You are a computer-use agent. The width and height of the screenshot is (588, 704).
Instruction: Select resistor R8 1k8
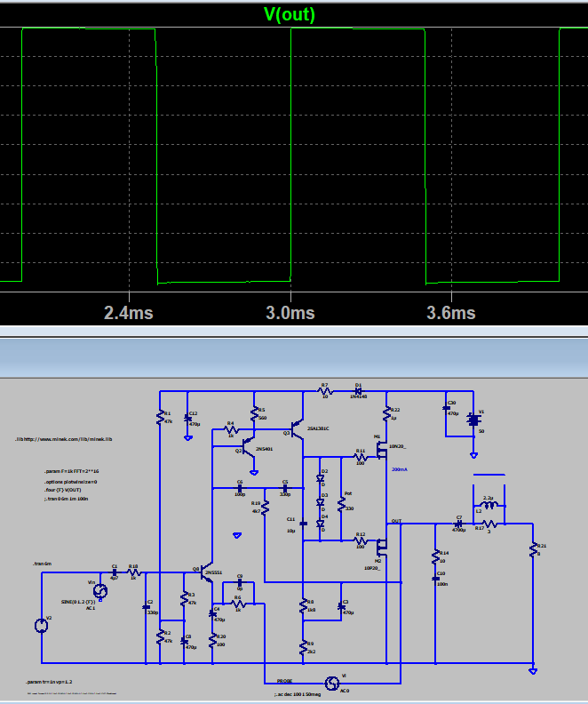[x=304, y=605]
